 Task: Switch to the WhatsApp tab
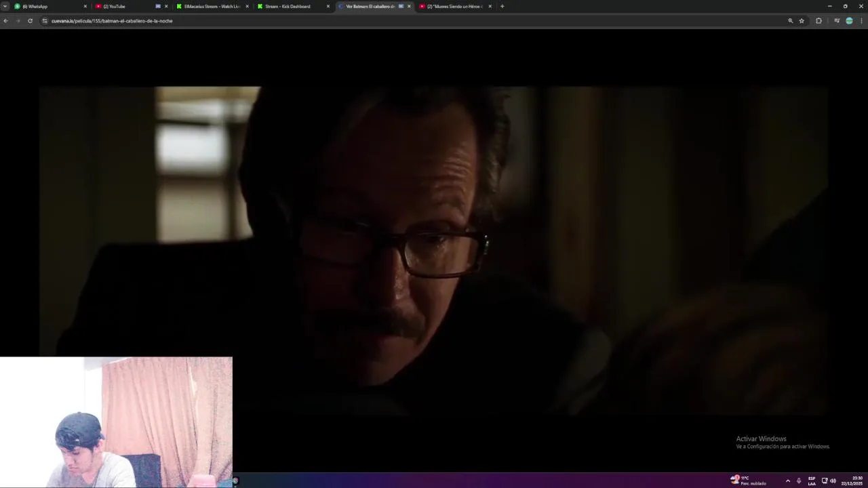click(x=50, y=6)
